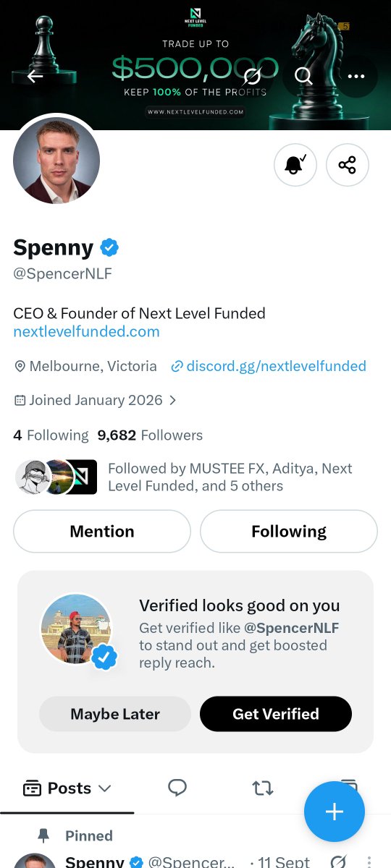The width and height of the screenshot is (391, 868).
Task: Open Grok icon in header
Action: tap(252, 76)
